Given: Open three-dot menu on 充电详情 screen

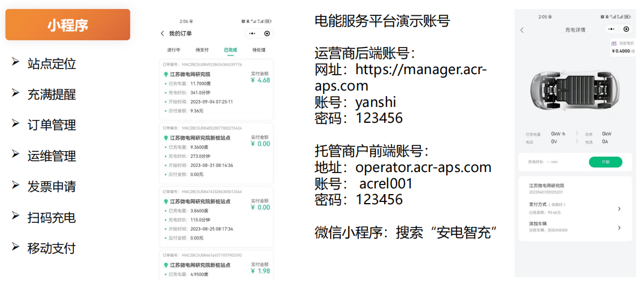Looking at the screenshot, I should tap(611, 29).
